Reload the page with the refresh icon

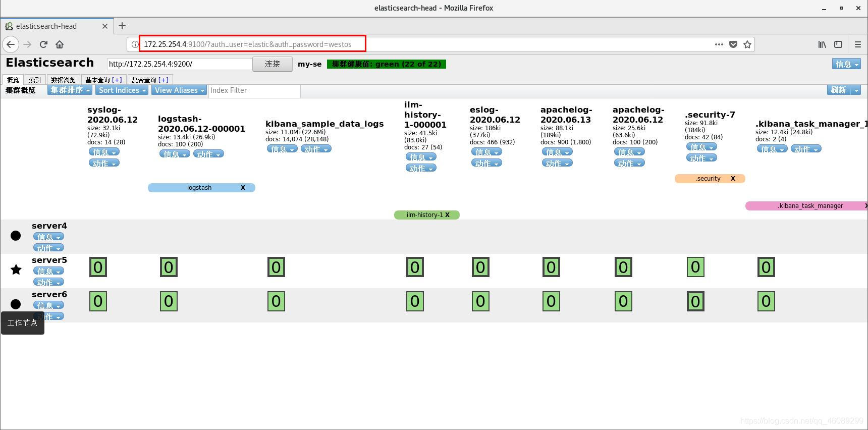(43, 44)
